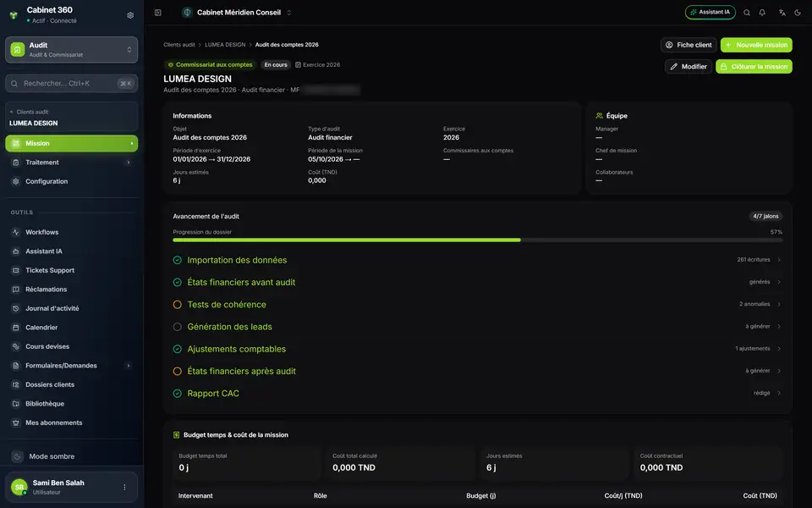
Task: Focus the Rechercher search field
Action: [71, 84]
